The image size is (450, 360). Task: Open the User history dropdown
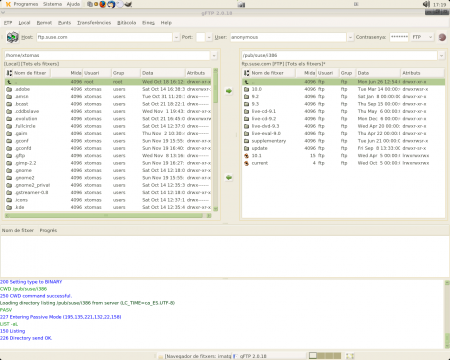point(350,37)
